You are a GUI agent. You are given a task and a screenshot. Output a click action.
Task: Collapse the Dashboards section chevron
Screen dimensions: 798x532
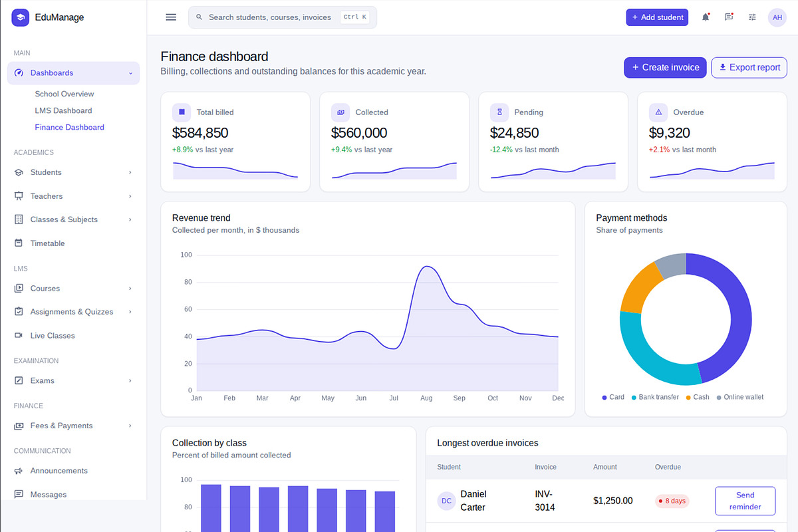(x=130, y=73)
